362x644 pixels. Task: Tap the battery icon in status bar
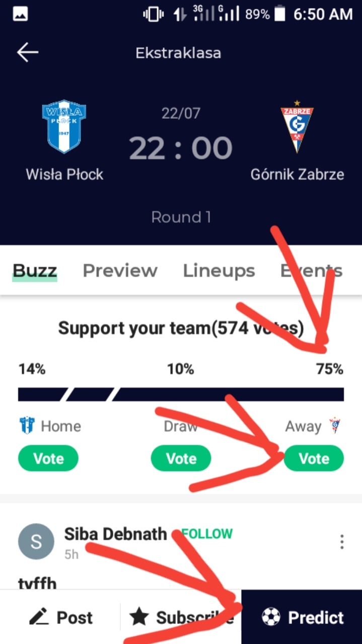click(x=280, y=15)
